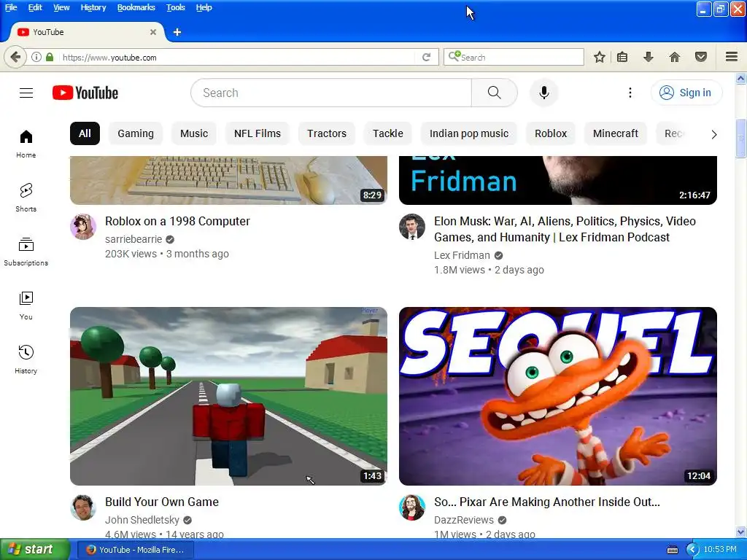The width and height of the screenshot is (747, 560).
Task: Click sarriebearrie channel avatar
Action: (83, 227)
